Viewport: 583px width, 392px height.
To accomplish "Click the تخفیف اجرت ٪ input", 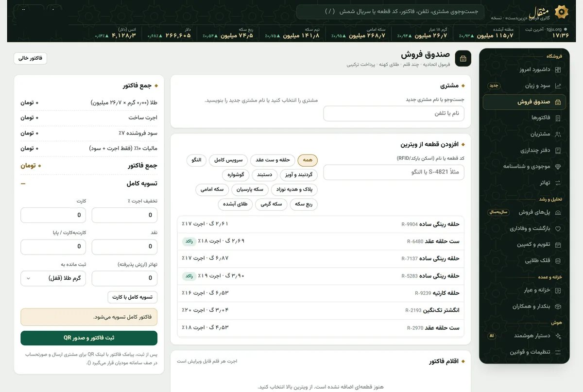I will point(124,215).
